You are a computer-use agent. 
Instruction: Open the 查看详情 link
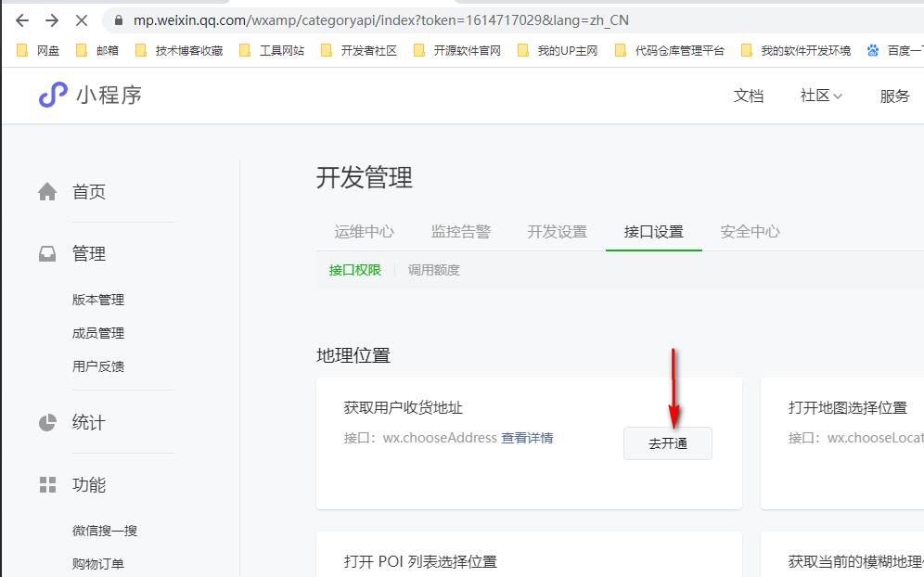coord(530,438)
